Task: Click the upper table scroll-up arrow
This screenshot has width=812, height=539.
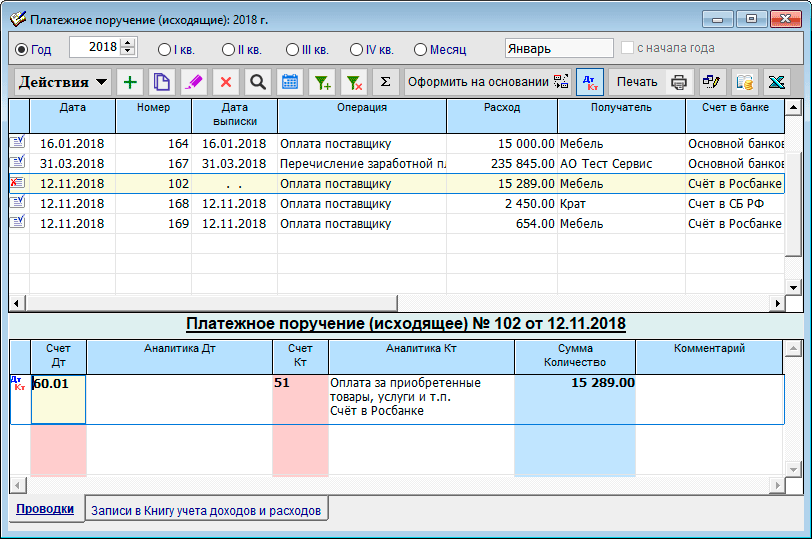Action: [793, 108]
